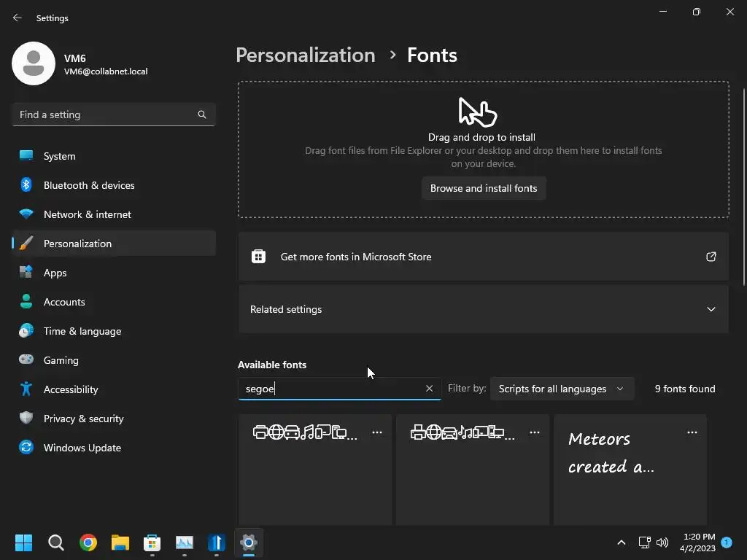The image size is (747, 560).
Task: Open taskbar Search
Action: [x=55, y=542]
